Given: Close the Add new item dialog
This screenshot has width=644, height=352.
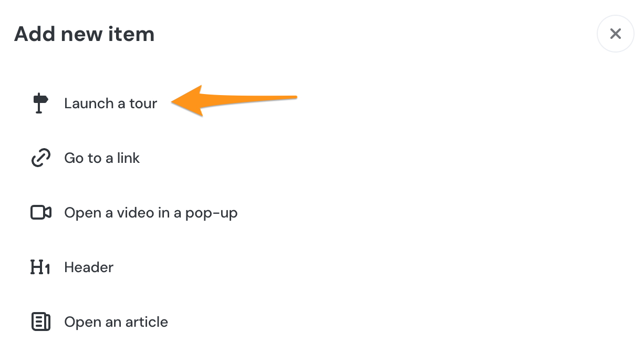Looking at the screenshot, I should tap(615, 34).
